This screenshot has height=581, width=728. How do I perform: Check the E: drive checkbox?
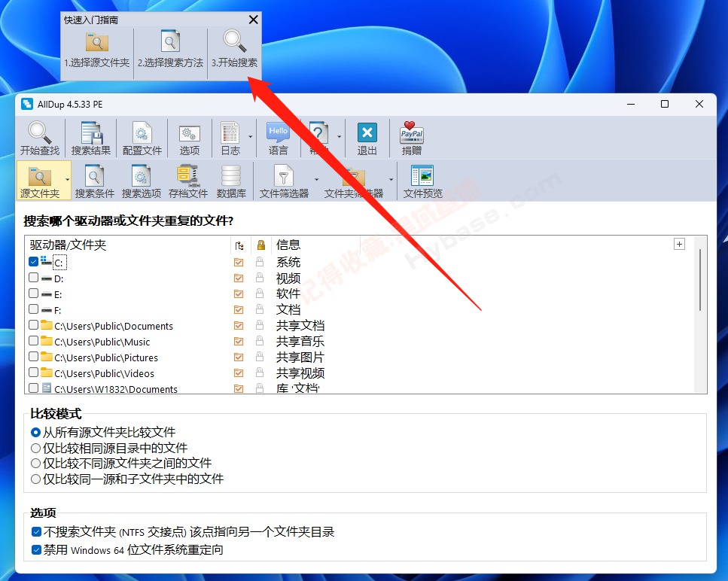coord(33,294)
